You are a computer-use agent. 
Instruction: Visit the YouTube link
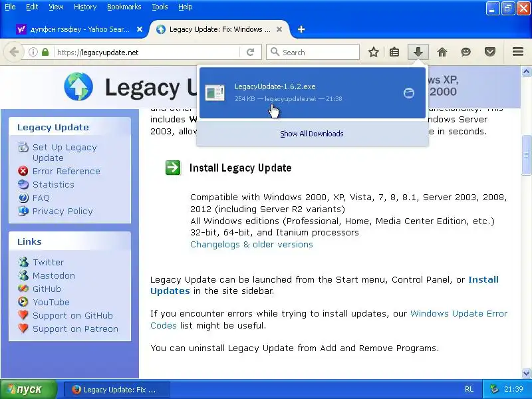tap(51, 302)
